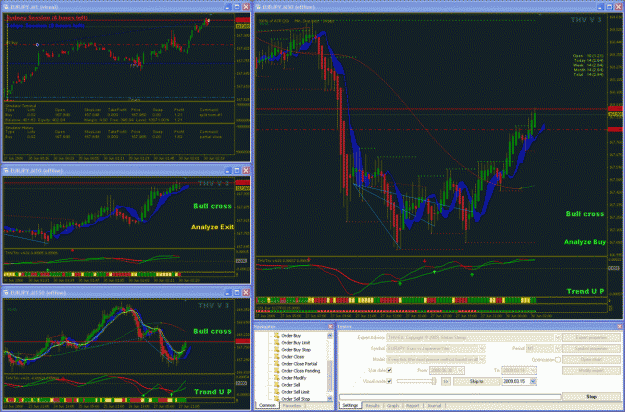Enable the Optimization checkbox
Viewport: 625px width, 412px height.
click(x=558, y=359)
